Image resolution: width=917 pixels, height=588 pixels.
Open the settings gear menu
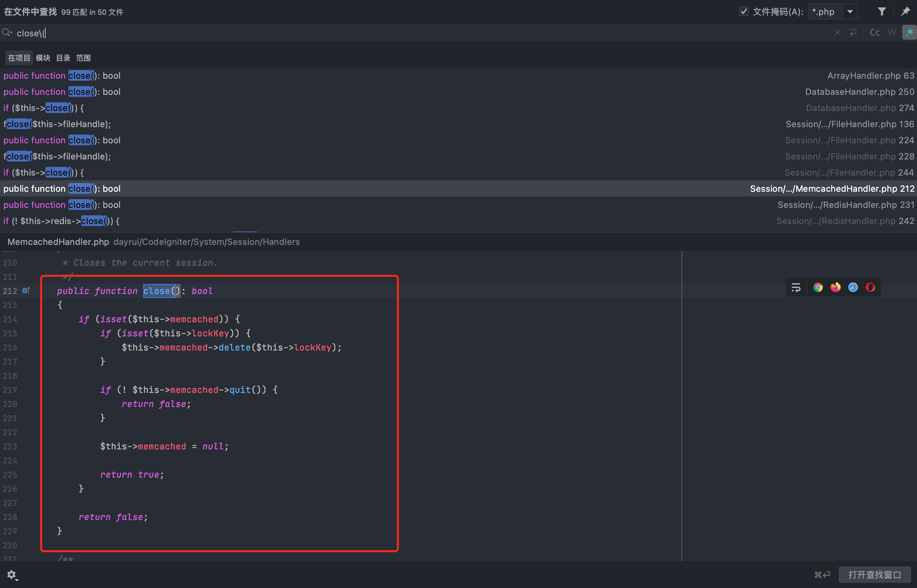[x=11, y=575]
